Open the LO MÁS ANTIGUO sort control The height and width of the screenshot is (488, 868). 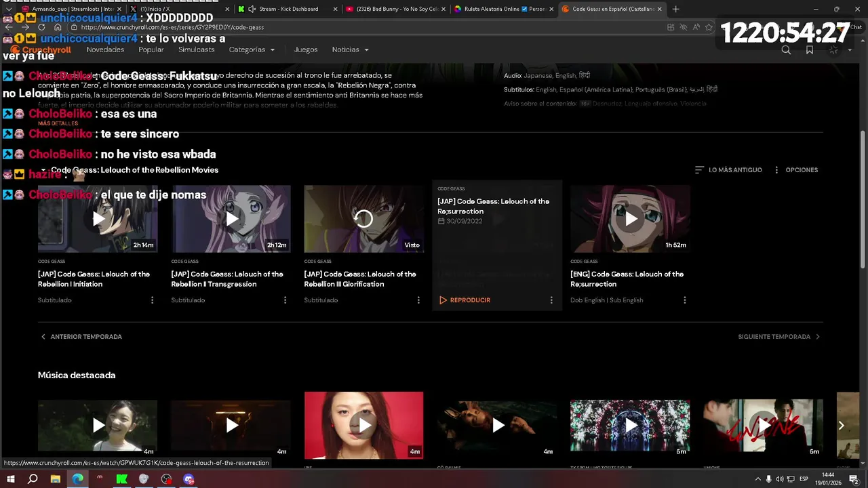[x=728, y=170]
